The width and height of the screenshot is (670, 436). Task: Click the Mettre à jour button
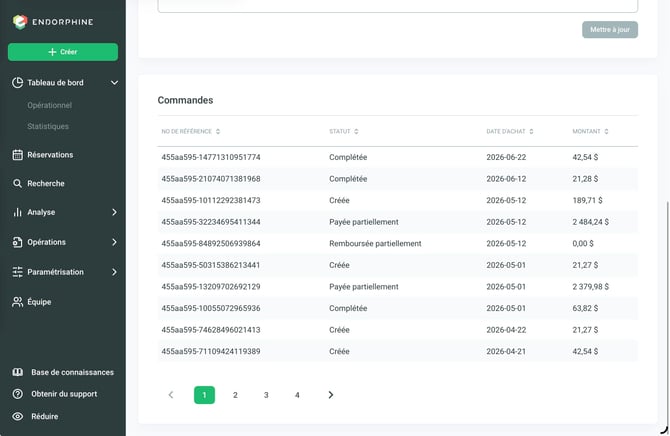click(610, 29)
